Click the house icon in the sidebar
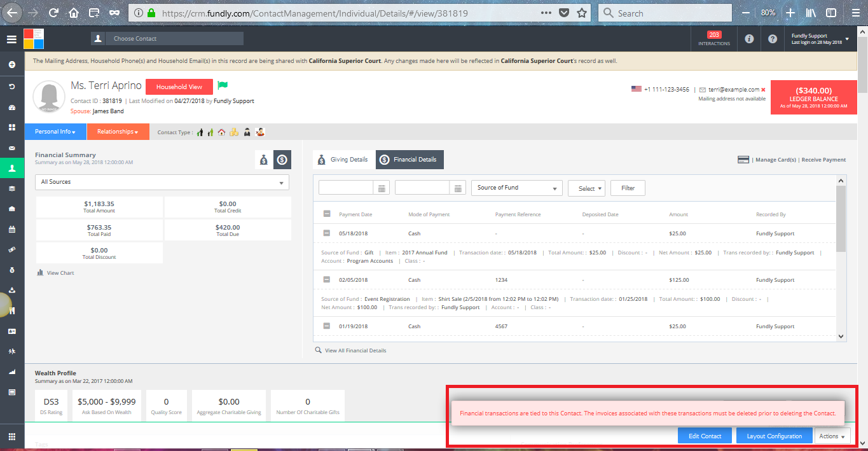868x451 pixels. click(x=11, y=209)
